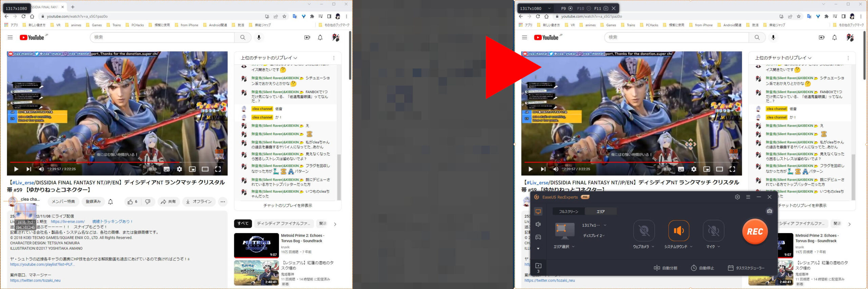This screenshot has height=289, width=868.
Task: Open the ディスプレイ2 display dropdown
Action: click(593, 235)
